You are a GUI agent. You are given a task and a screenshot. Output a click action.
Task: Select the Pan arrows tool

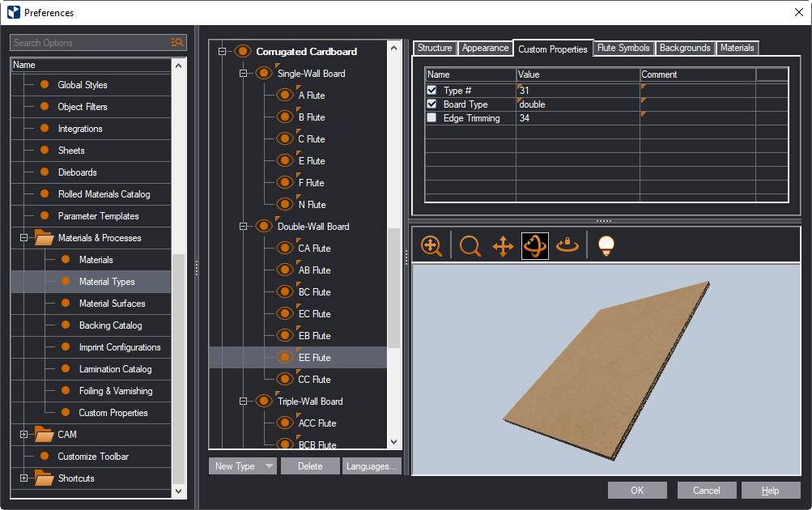click(x=503, y=246)
